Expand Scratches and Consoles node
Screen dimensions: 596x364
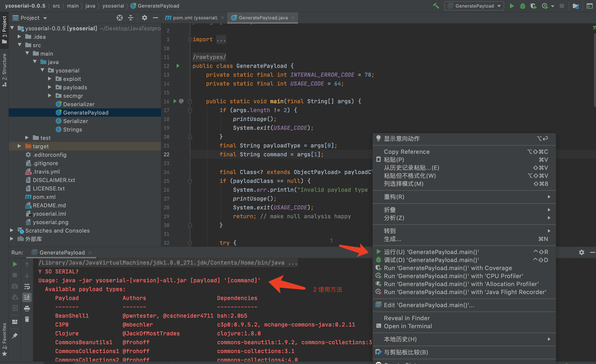point(12,230)
